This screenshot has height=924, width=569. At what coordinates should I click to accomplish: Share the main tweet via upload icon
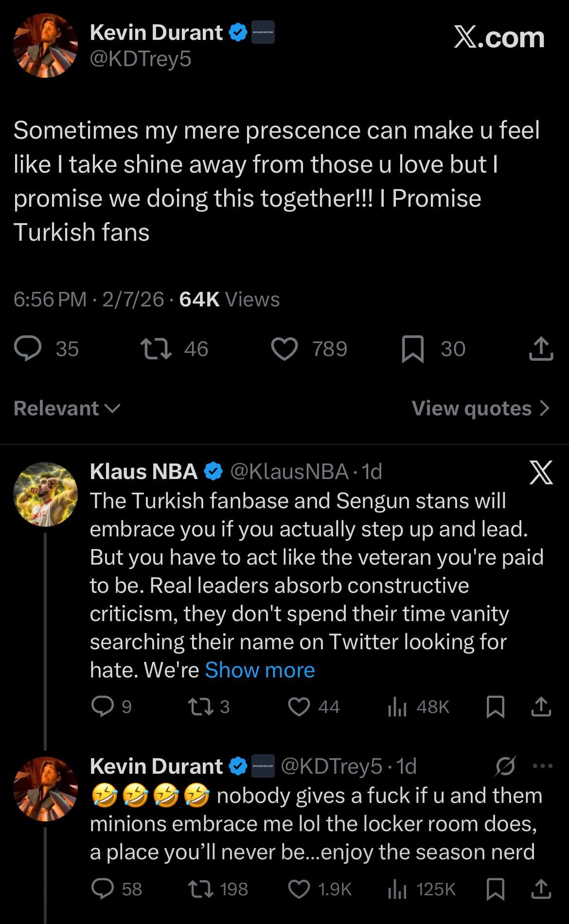click(x=541, y=349)
